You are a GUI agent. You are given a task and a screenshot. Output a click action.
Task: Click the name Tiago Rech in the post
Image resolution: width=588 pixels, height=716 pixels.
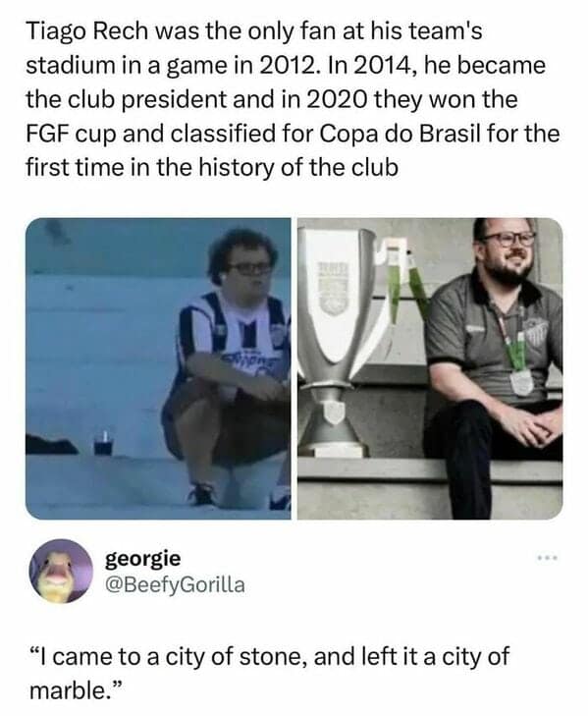86,31
